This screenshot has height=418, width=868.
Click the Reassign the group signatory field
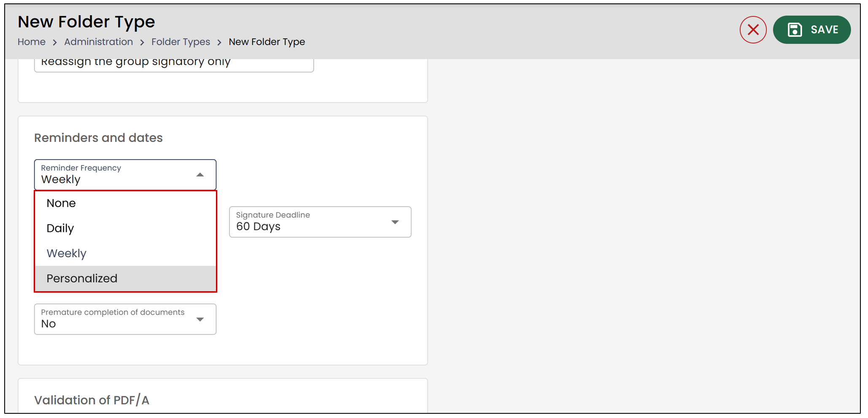174,63
